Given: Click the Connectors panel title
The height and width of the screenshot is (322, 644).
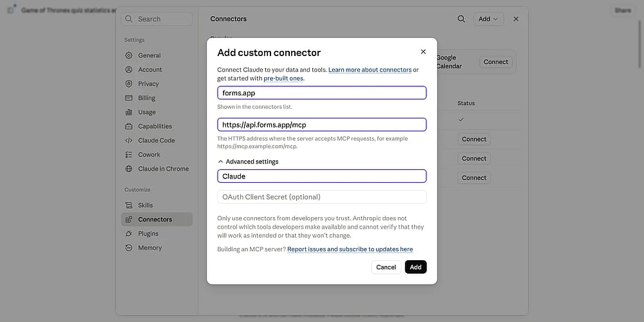Looking at the screenshot, I should (x=229, y=19).
